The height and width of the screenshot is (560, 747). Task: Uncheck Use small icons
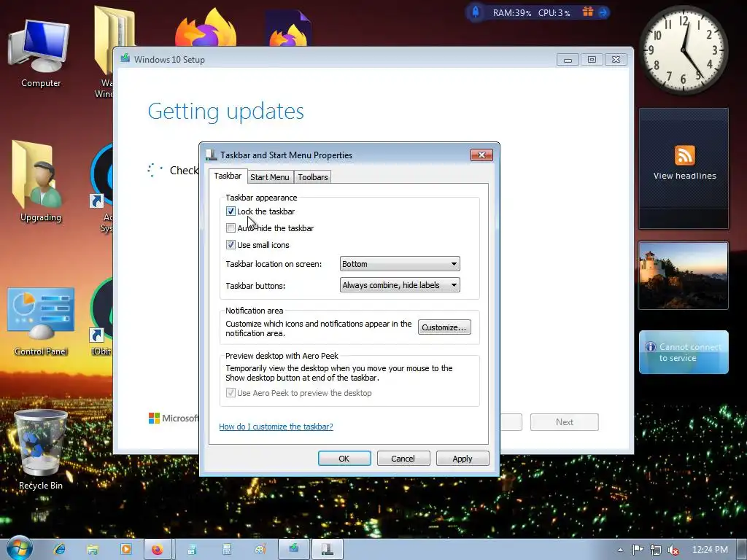[231, 245]
